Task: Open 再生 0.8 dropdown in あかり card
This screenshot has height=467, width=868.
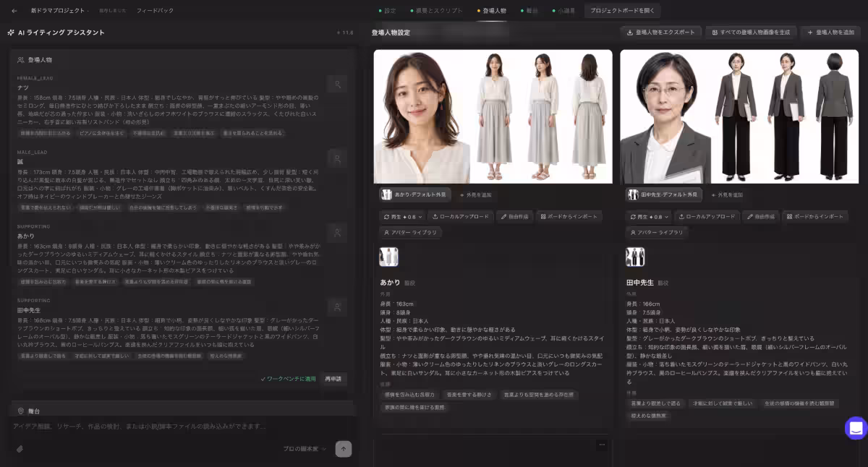Action: pyautogui.click(x=401, y=216)
